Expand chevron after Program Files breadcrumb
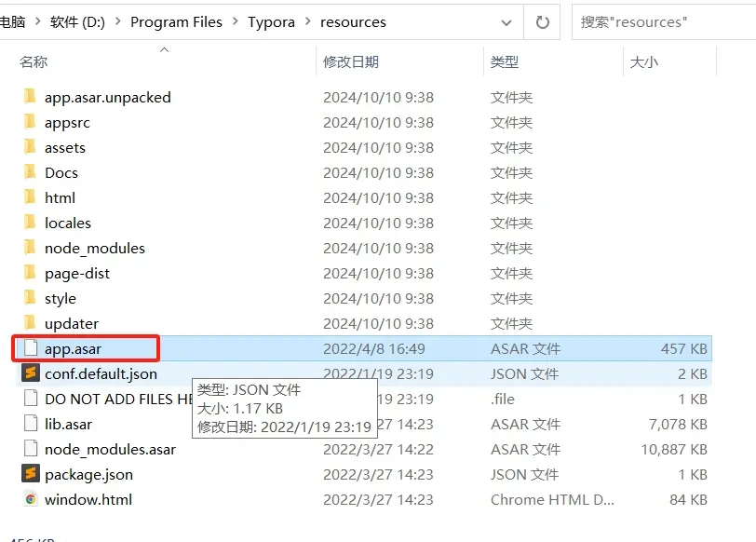The image size is (756, 542). [236, 21]
